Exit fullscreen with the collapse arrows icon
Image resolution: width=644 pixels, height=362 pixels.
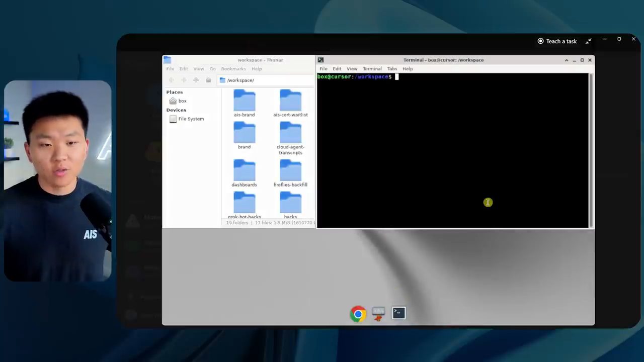589,41
